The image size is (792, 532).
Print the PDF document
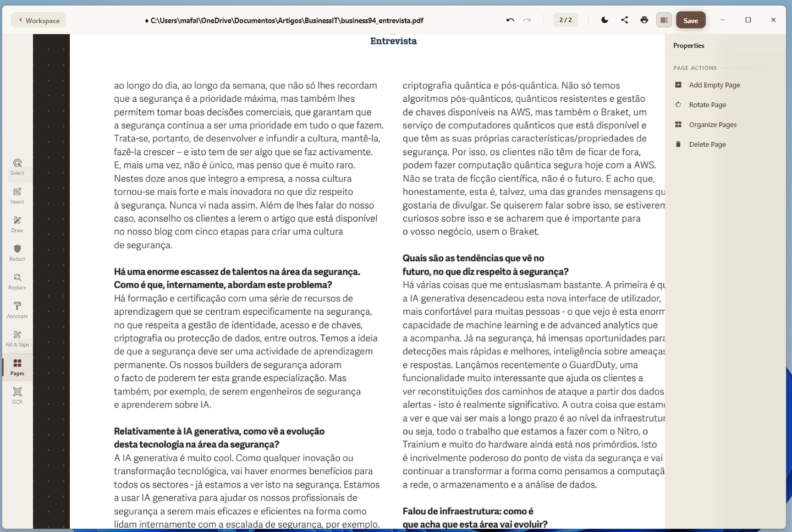(x=644, y=20)
